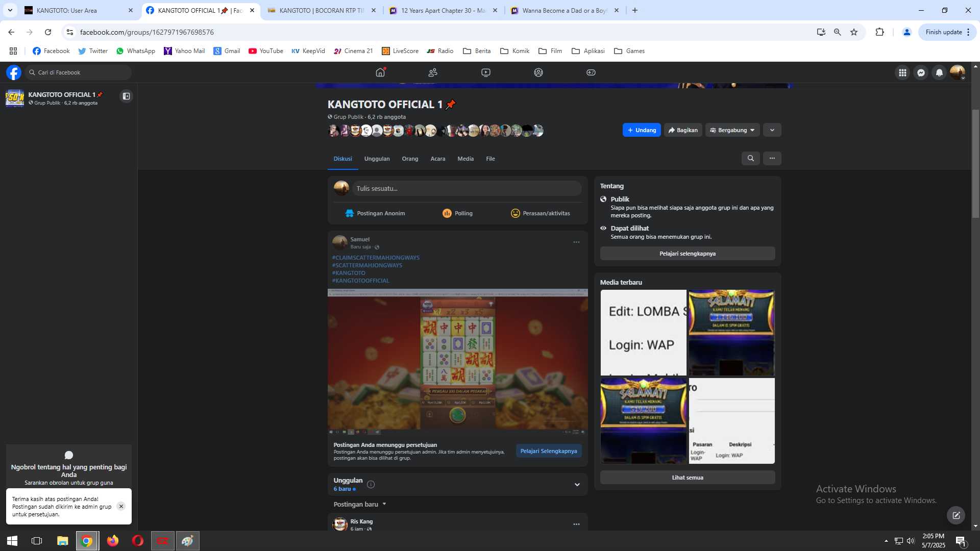Open Windows Start menu
The height and width of the screenshot is (551, 980).
pyautogui.click(x=12, y=541)
